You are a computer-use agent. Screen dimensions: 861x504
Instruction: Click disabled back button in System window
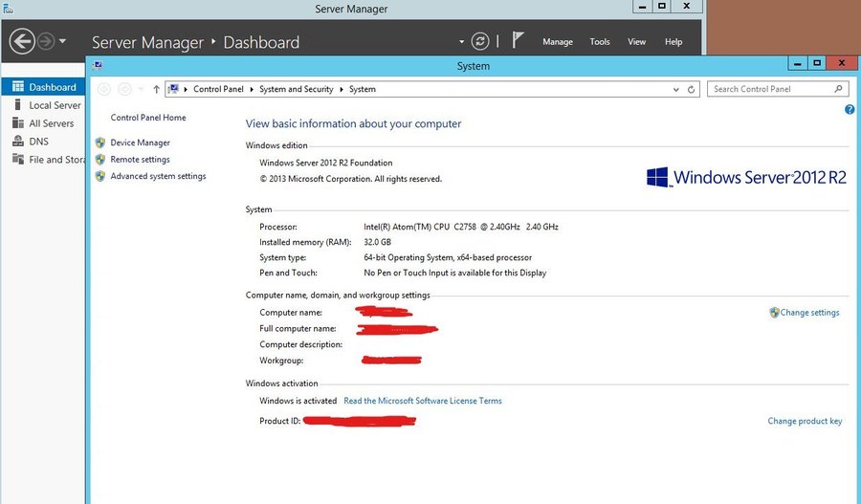104,89
